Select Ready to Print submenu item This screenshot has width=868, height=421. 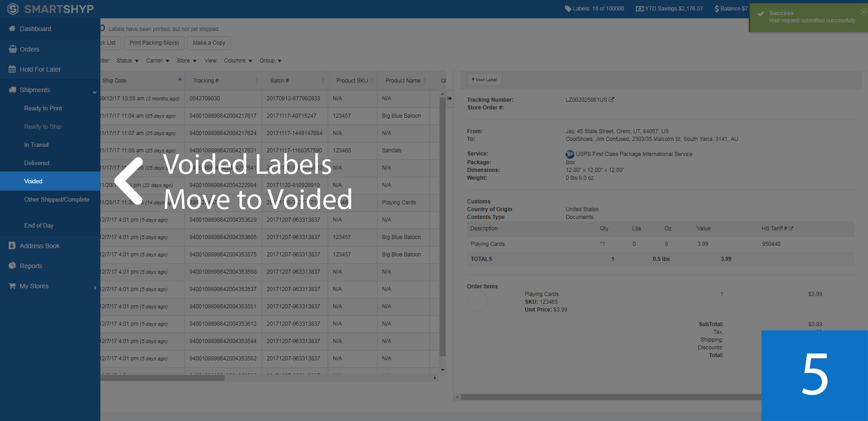43,108
